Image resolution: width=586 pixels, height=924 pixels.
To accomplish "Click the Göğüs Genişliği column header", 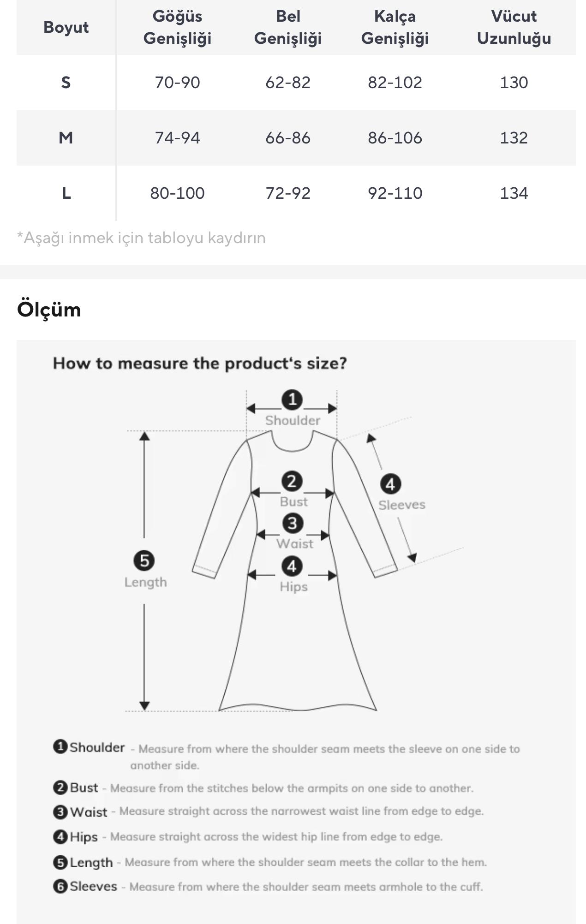I will [177, 27].
